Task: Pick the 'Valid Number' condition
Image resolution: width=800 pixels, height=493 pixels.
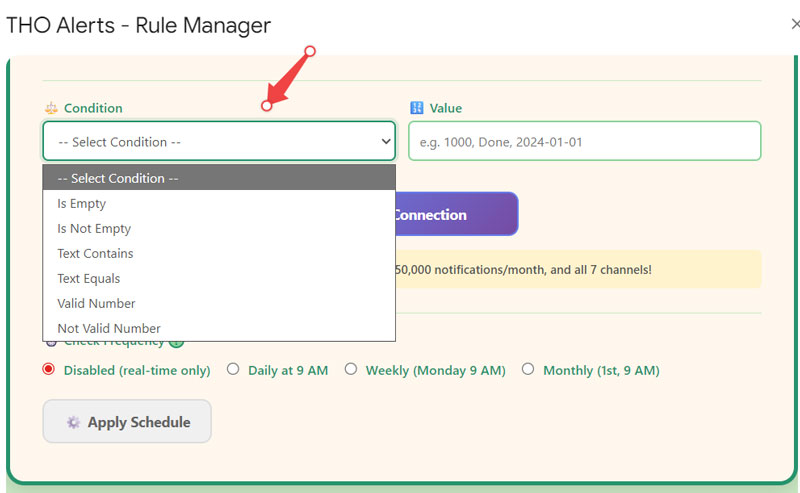Action: [x=219, y=303]
